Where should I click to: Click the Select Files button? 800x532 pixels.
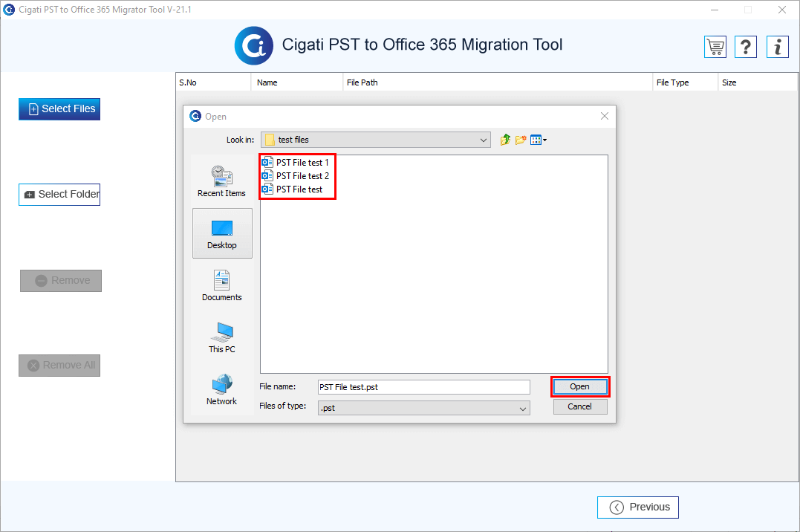pos(59,109)
